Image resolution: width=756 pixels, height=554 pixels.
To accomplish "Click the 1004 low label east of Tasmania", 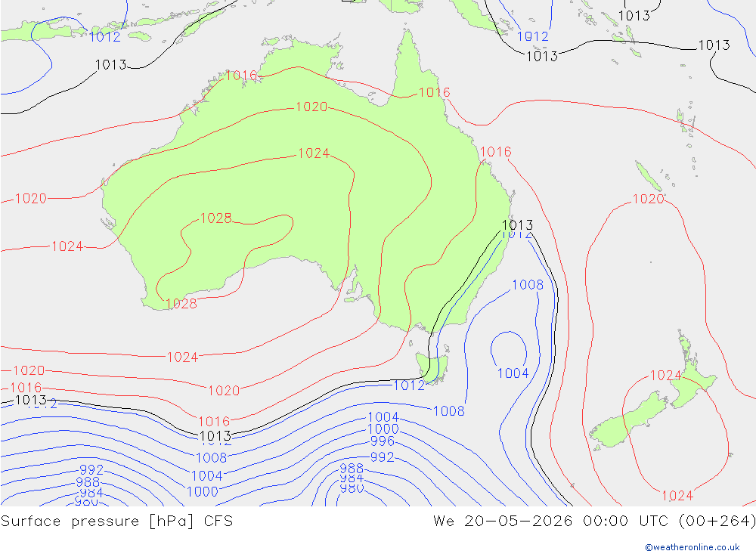I will (513, 373).
